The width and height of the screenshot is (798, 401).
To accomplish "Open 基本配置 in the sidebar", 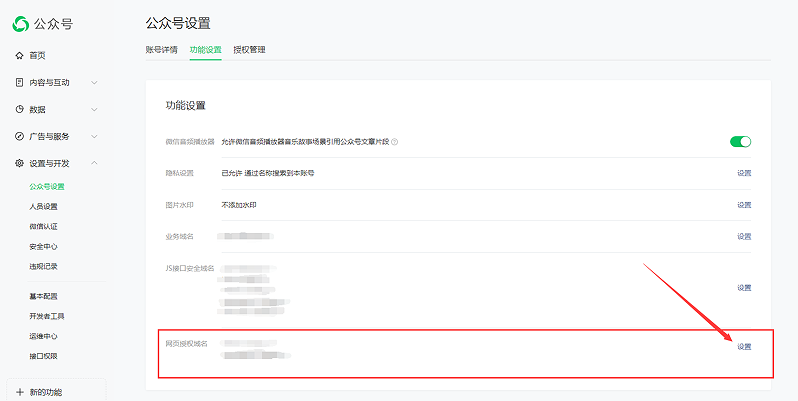I will [x=43, y=296].
